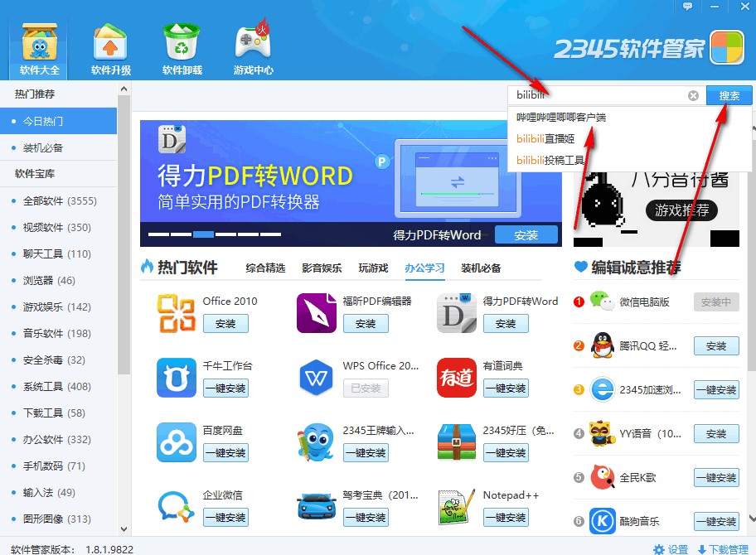Choose 哔哩哔哩唧唧客户端 search suggestion
Screen dimensions: 756x555
(x=630, y=117)
